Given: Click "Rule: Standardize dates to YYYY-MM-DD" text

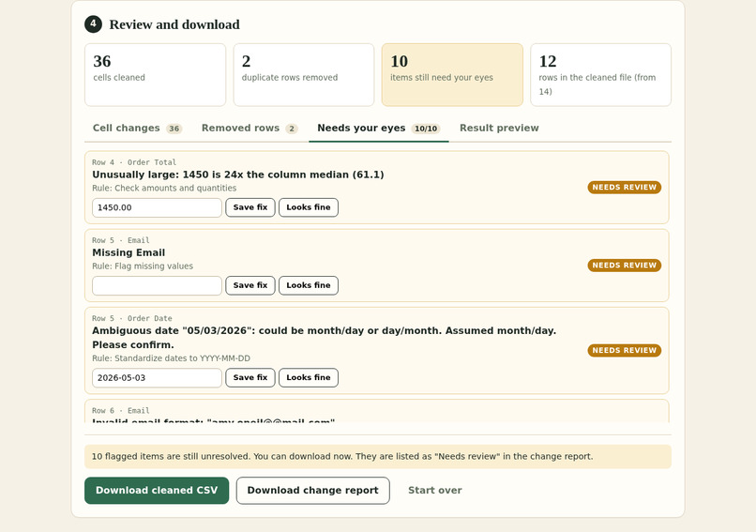Looking at the screenshot, I should pos(171,358).
